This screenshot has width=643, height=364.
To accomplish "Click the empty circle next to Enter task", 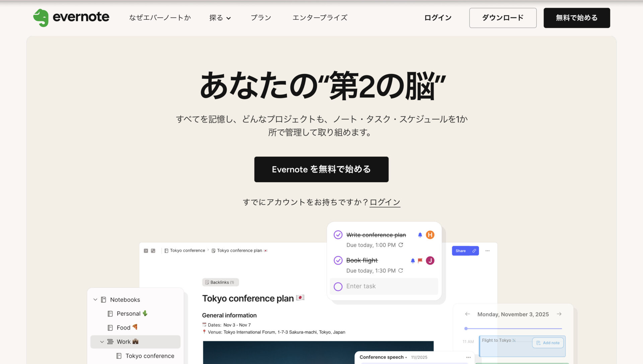I will click(338, 286).
